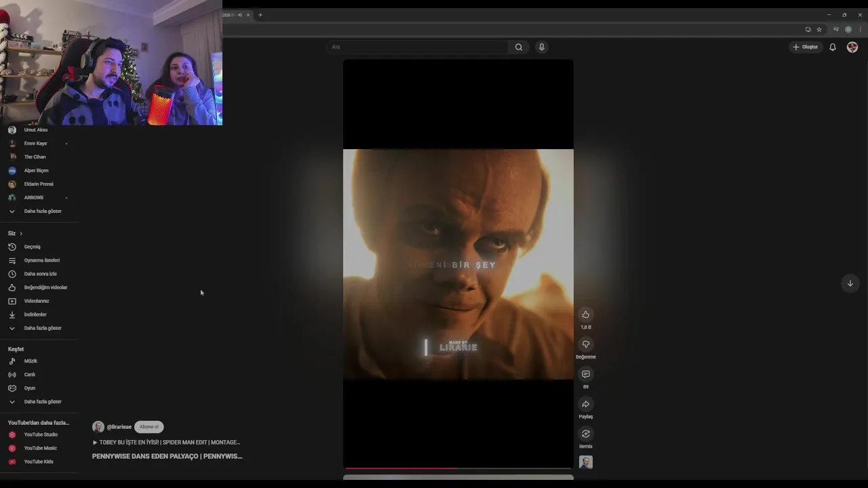
Task: Open the browser three-dot menu
Action: click(x=861, y=29)
